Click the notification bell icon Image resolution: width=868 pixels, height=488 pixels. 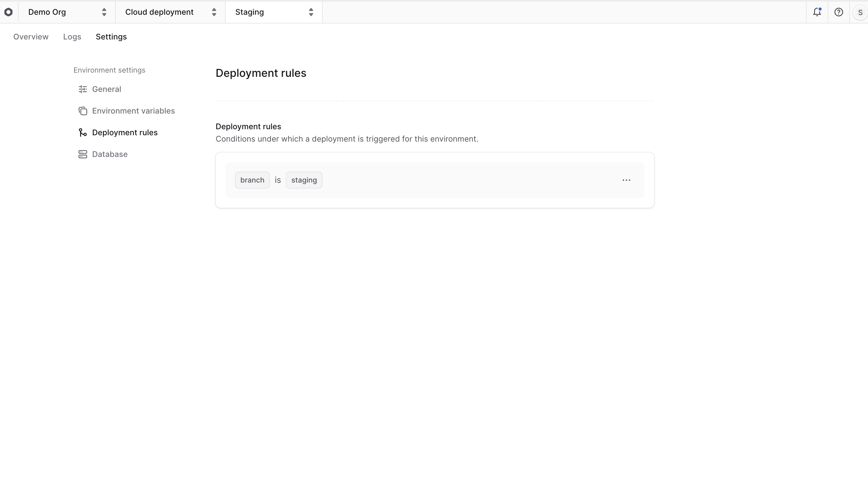point(817,12)
